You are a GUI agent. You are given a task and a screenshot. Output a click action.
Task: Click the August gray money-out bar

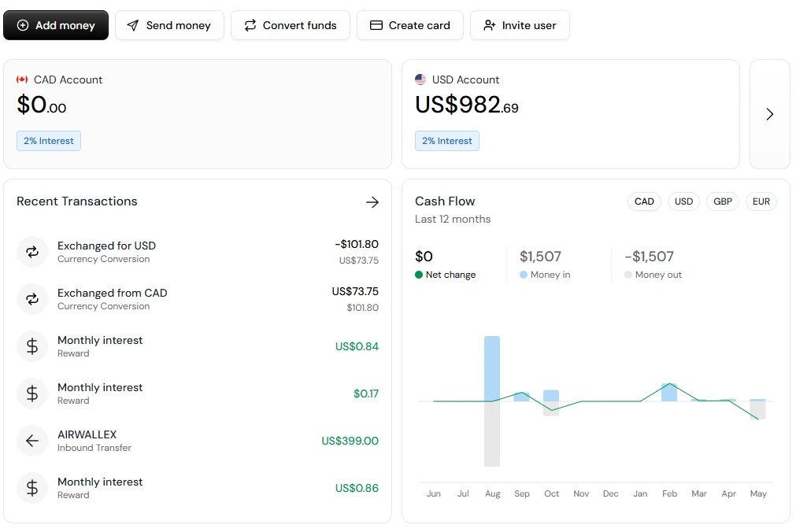tap(492, 434)
